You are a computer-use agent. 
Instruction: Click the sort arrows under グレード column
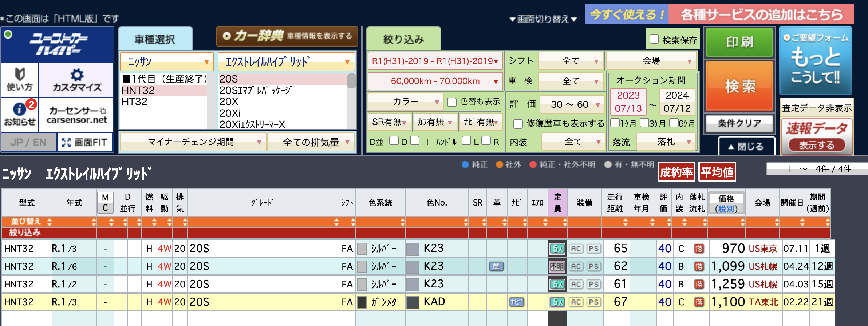point(336,222)
